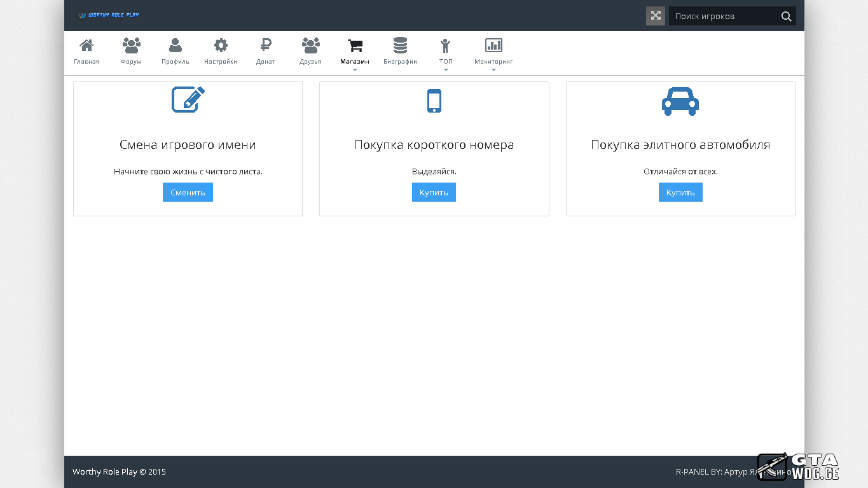Expand the Мониторинг dropdown arrow
Screen dimensions: 868x488
(493, 70)
